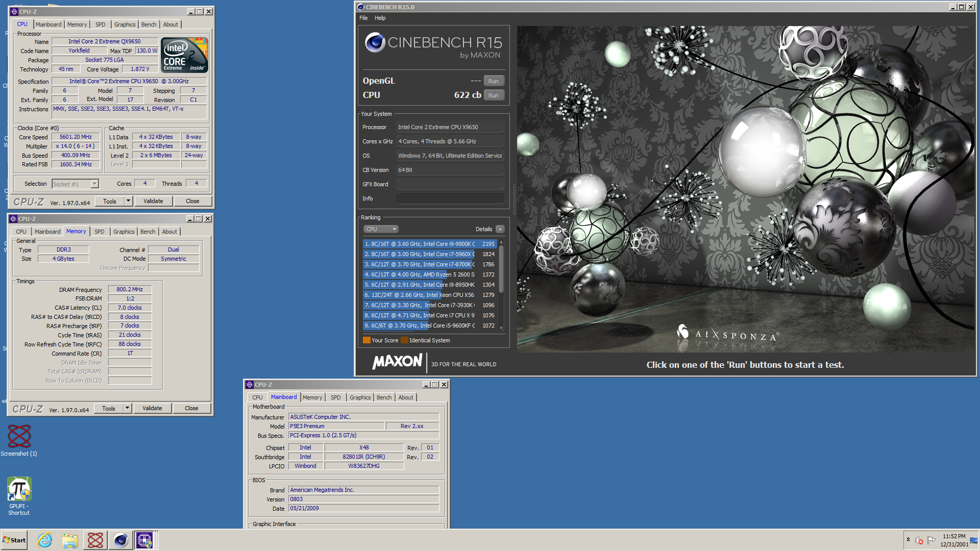980x551 pixels.
Task: Click the MAXON logo at bottom
Action: (397, 362)
